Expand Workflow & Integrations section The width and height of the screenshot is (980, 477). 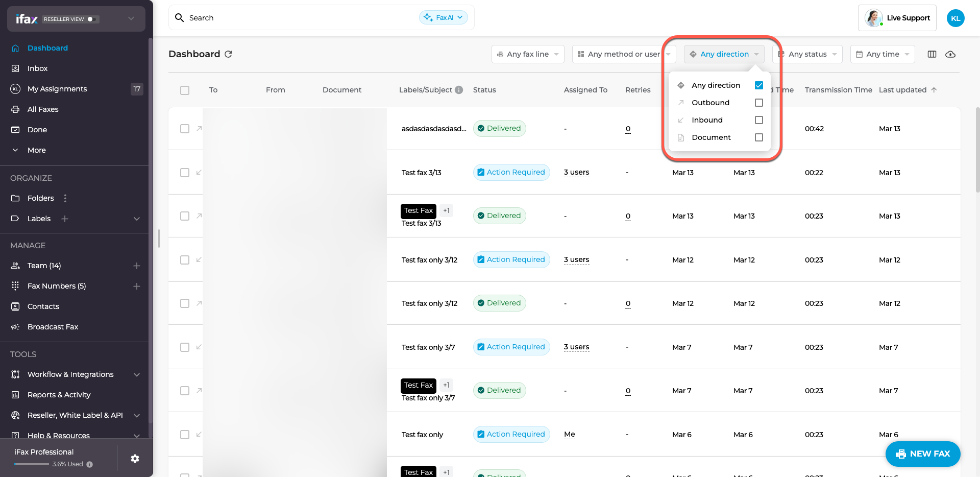point(136,374)
